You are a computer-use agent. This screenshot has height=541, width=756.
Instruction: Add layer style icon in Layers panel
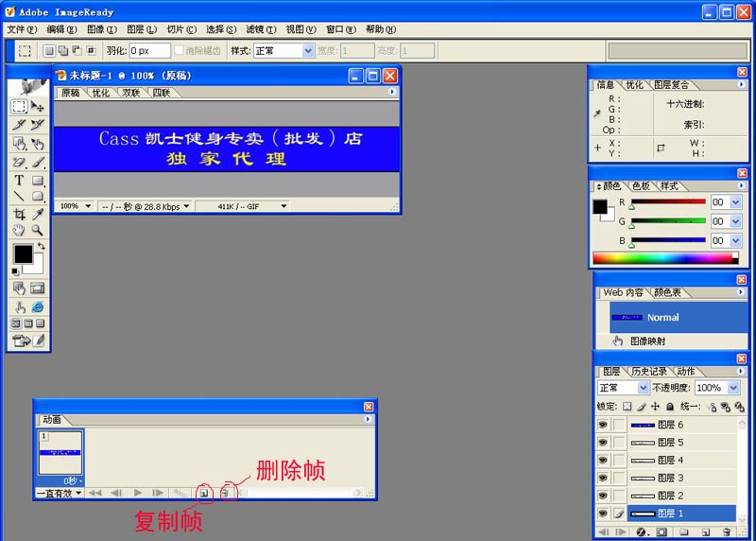click(x=643, y=532)
